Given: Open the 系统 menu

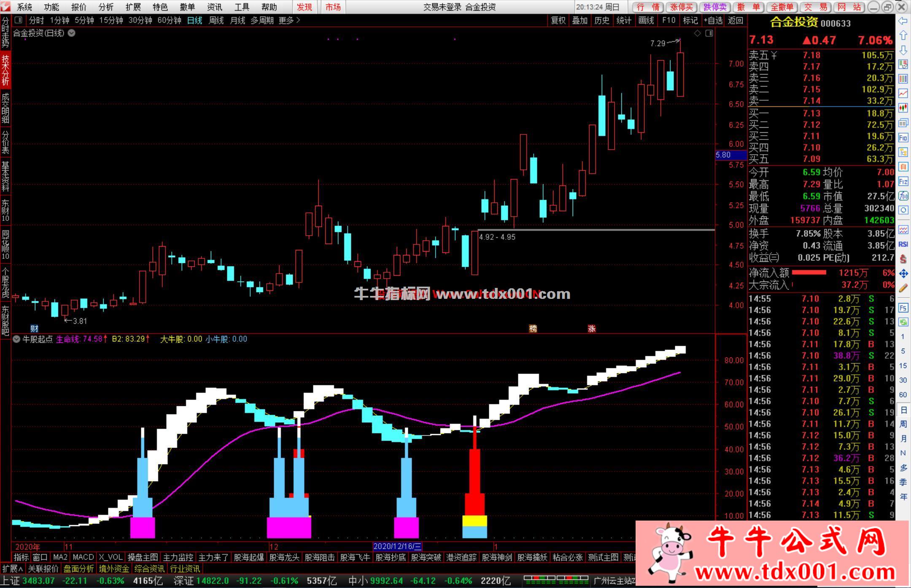Looking at the screenshot, I should coord(24,7).
